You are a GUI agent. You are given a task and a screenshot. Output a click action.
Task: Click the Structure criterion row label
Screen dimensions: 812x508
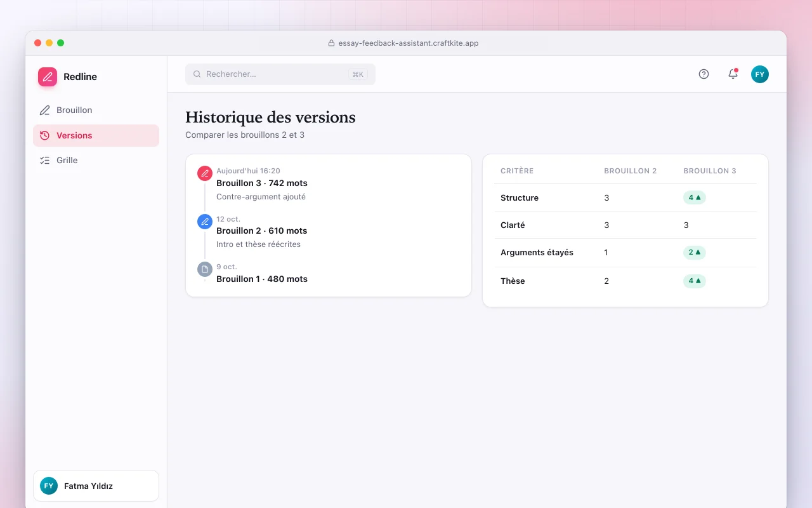pyautogui.click(x=520, y=197)
